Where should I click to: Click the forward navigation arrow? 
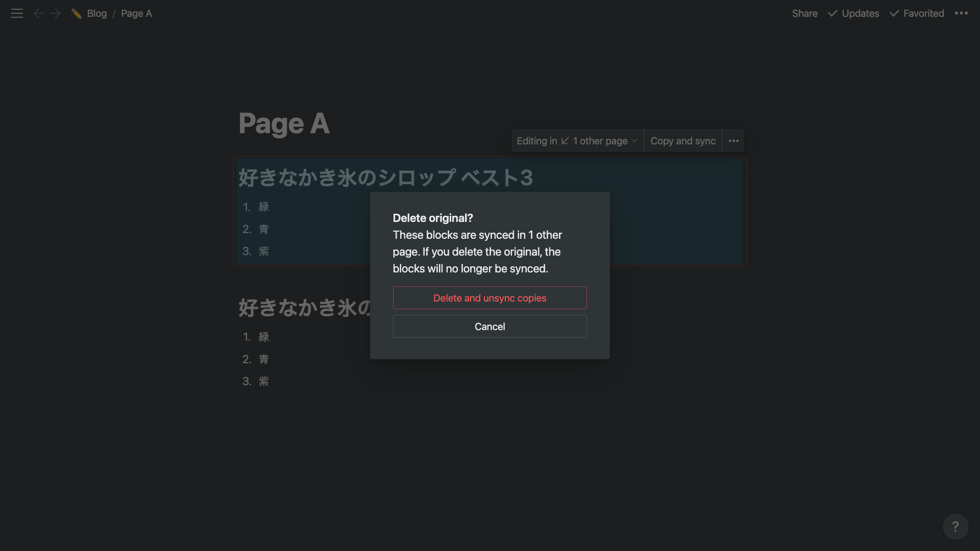point(55,13)
